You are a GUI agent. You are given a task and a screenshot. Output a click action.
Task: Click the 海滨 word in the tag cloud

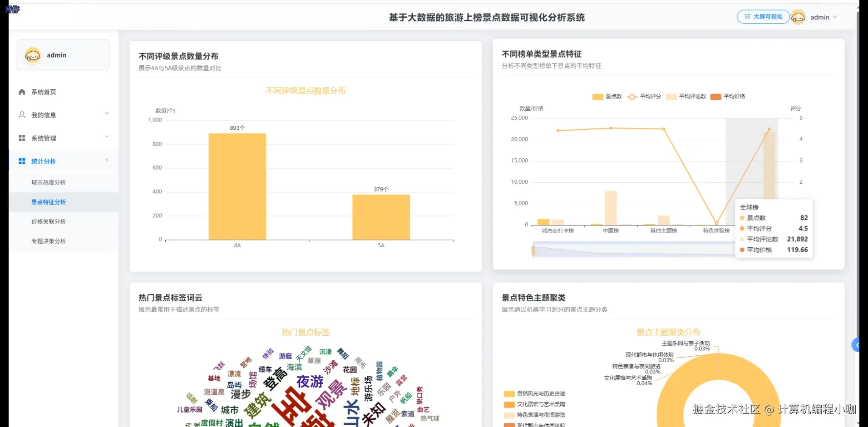pos(294,367)
